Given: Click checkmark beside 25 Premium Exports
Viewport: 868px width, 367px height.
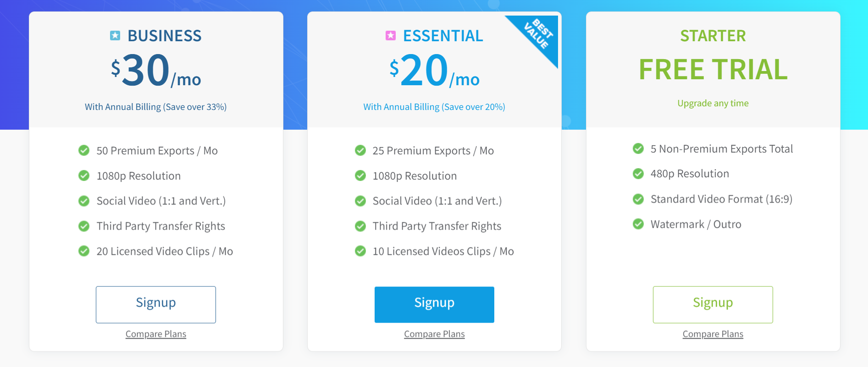Looking at the screenshot, I should 360,150.
